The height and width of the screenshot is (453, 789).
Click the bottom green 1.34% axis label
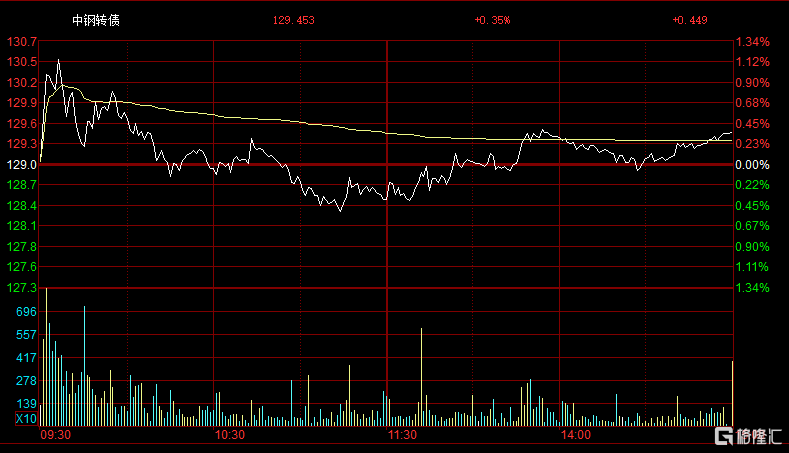(x=753, y=287)
